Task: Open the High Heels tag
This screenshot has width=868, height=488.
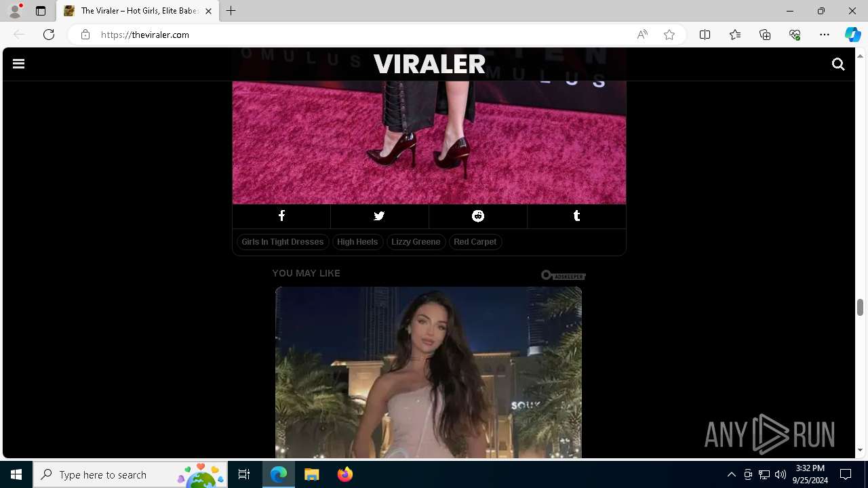Action: click(x=357, y=242)
